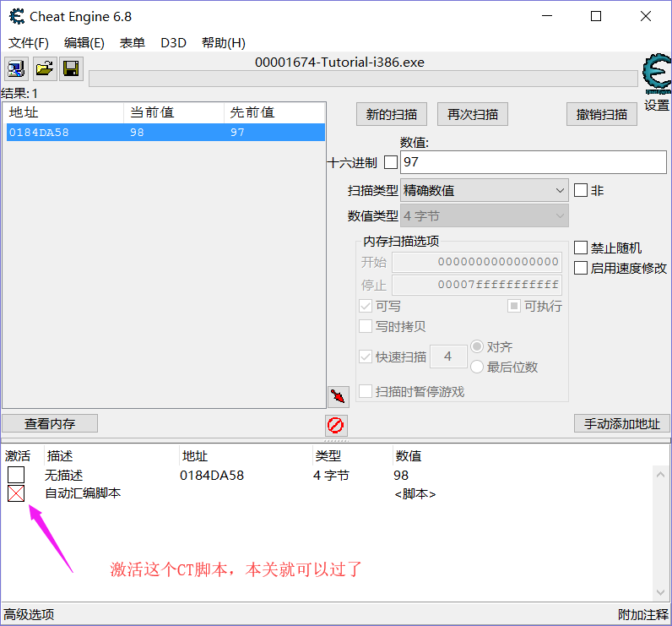Viewport: 672px width, 626px height.
Task: Click the Cheat Engine title bar icon
Action: pyautogui.click(x=17, y=17)
